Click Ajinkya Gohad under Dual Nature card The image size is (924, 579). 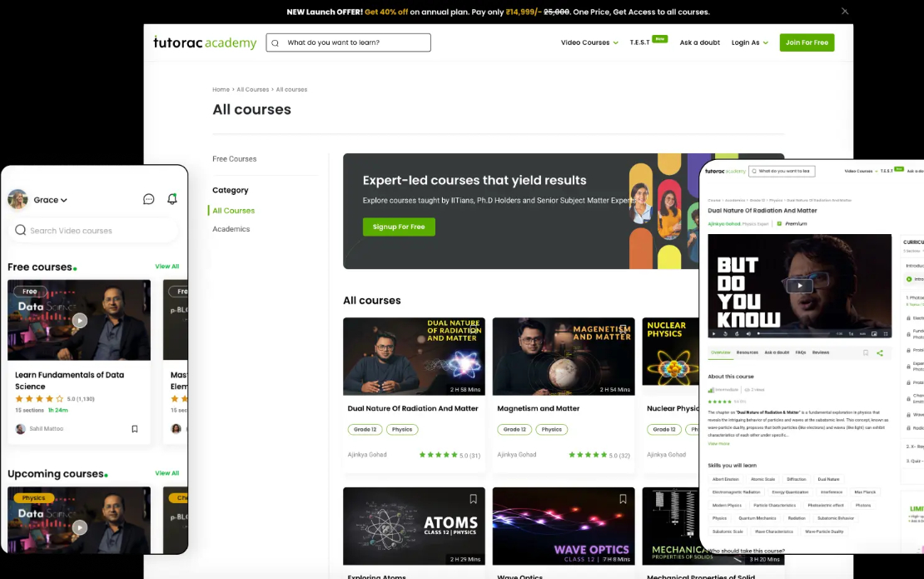(x=367, y=455)
